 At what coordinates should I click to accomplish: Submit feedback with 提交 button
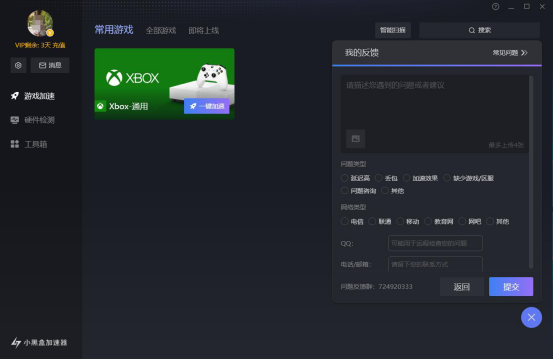pos(511,287)
